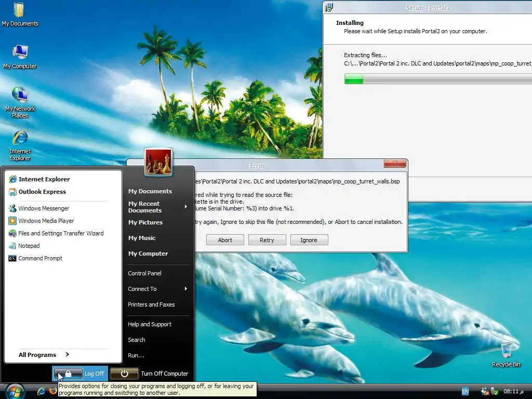
Task: Click the chess user account picture
Action: 158,162
